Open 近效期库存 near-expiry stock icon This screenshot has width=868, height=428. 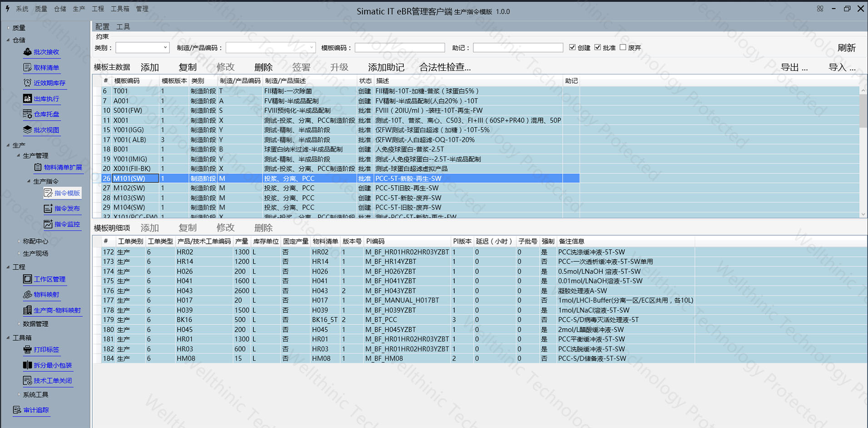(27, 83)
